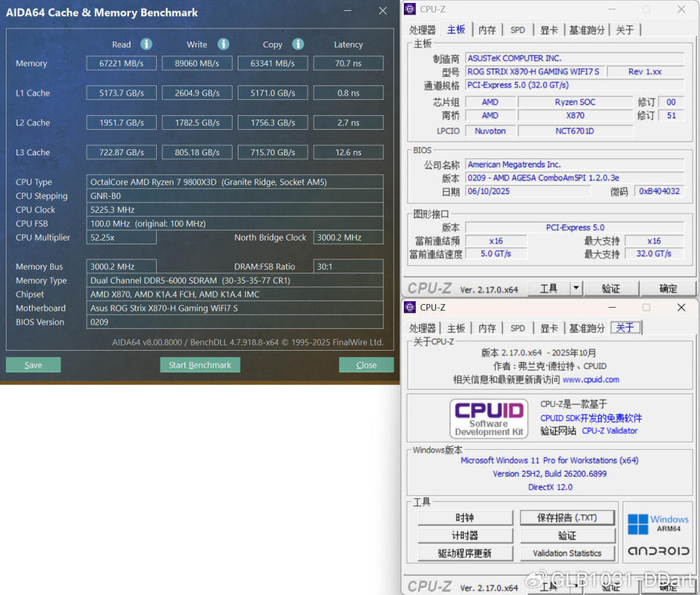Open the CPU-Z Validator link

click(609, 431)
